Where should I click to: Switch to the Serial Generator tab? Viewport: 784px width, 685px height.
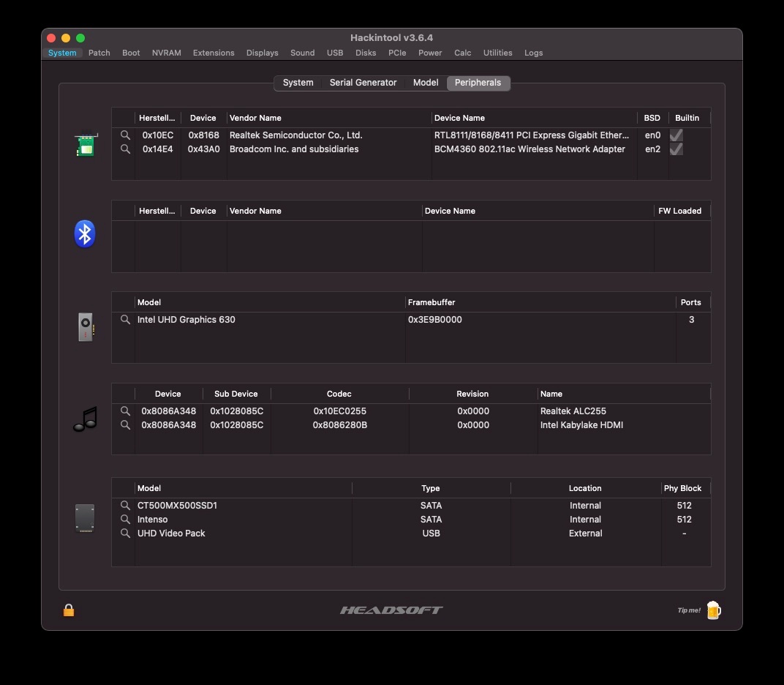coord(363,83)
